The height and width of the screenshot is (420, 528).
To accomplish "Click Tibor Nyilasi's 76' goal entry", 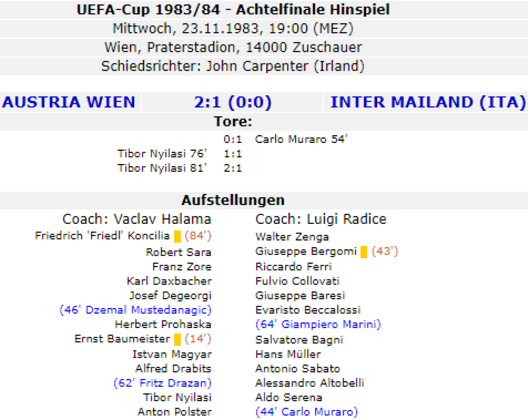I will (x=162, y=153).
